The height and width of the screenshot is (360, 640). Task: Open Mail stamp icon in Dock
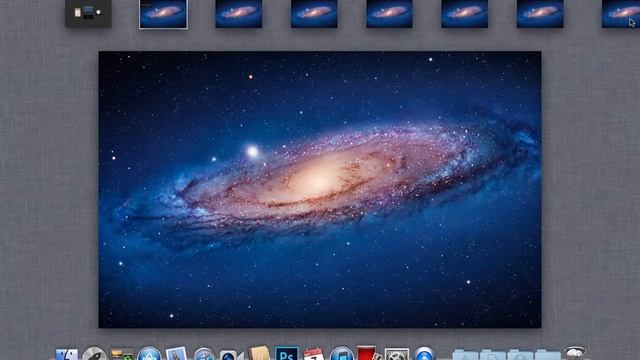(176, 354)
